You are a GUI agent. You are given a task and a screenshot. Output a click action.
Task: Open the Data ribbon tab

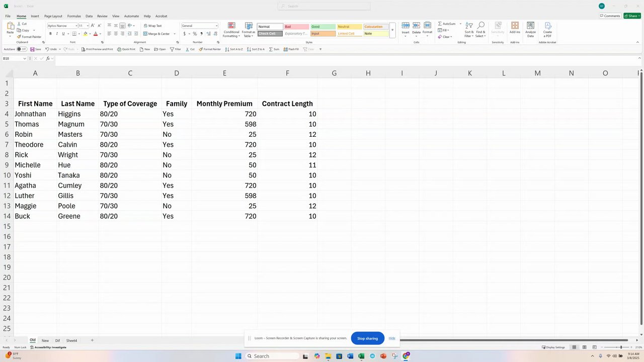(x=89, y=16)
